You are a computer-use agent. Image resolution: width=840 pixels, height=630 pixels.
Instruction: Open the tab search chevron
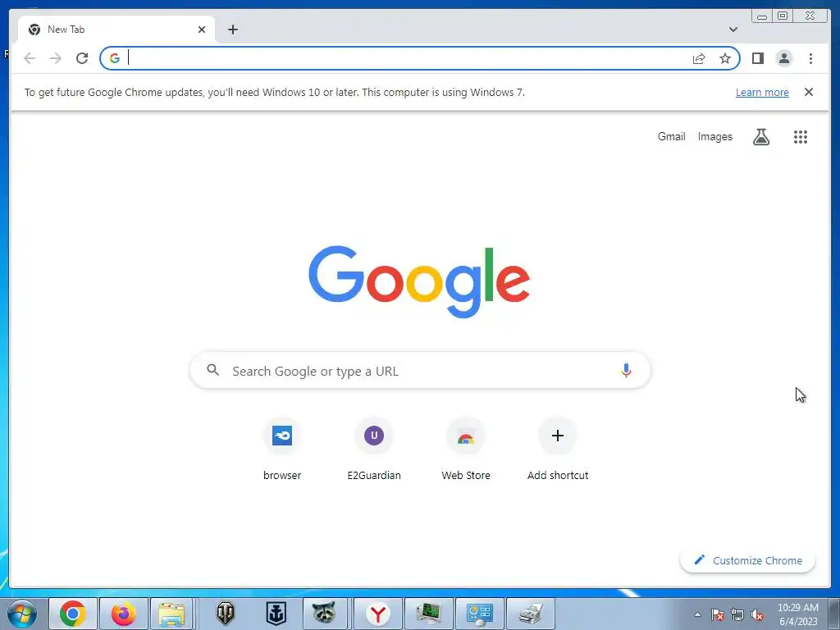point(733,30)
